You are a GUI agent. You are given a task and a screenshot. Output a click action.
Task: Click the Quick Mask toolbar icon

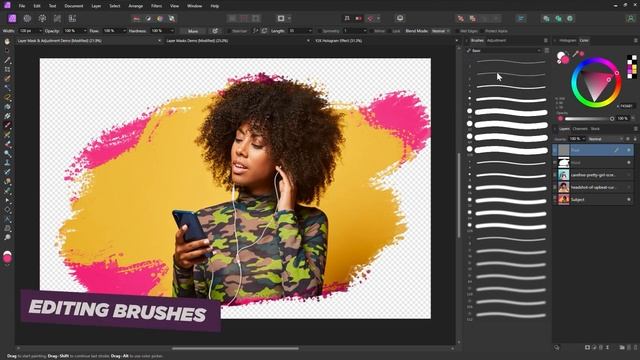[281, 18]
